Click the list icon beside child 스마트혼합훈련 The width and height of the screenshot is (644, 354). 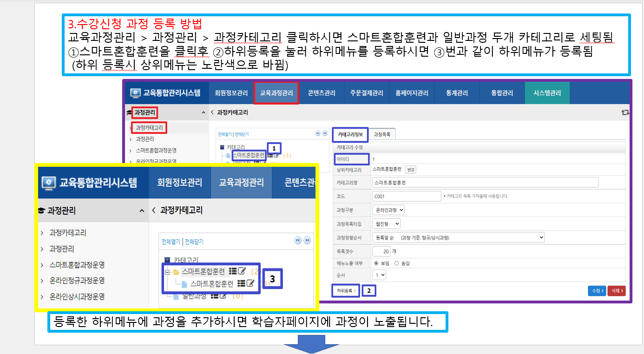coord(241,283)
